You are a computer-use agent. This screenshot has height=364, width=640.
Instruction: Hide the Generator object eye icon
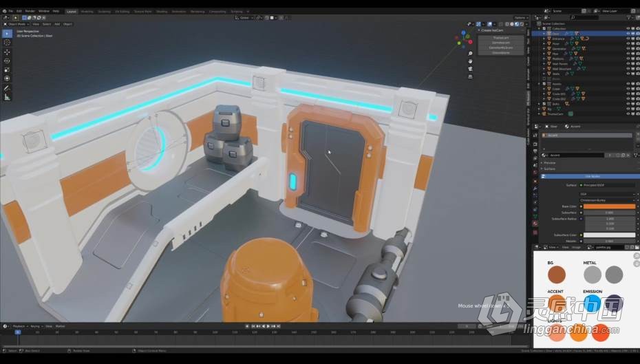(x=628, y=49)
